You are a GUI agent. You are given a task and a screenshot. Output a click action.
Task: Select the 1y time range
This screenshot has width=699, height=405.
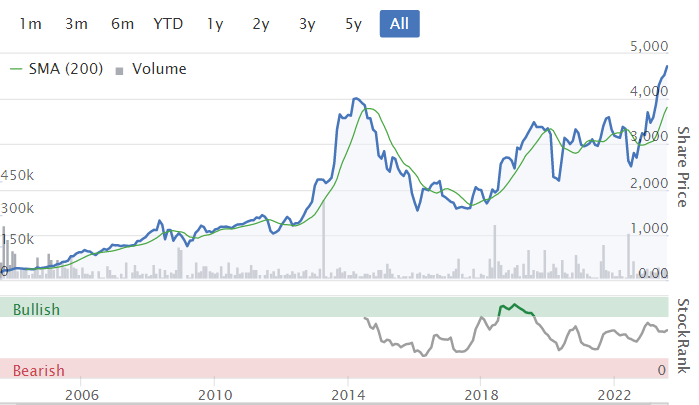click(215, 24)
